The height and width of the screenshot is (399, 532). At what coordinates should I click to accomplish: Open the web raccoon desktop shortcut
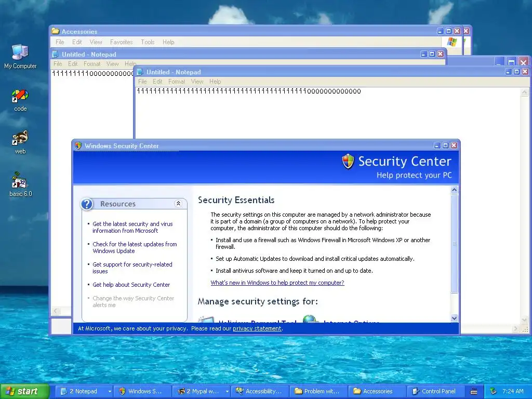[x=20, y=142]
